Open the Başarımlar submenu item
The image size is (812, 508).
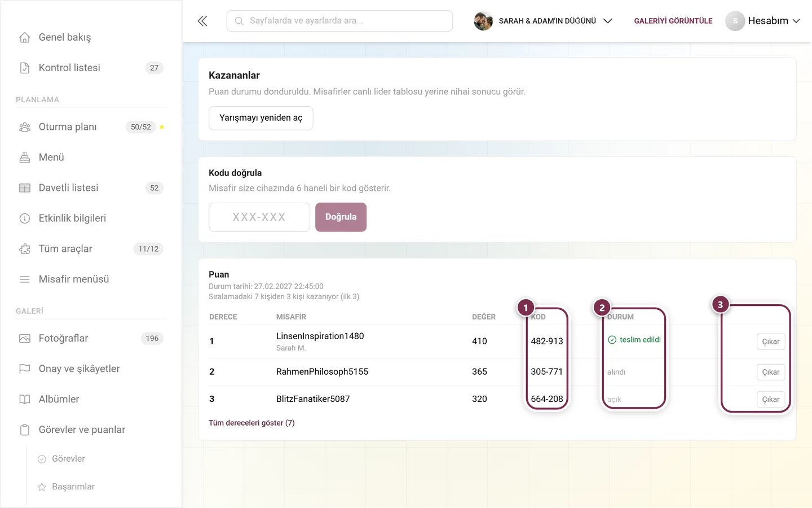tap(73, 487)
